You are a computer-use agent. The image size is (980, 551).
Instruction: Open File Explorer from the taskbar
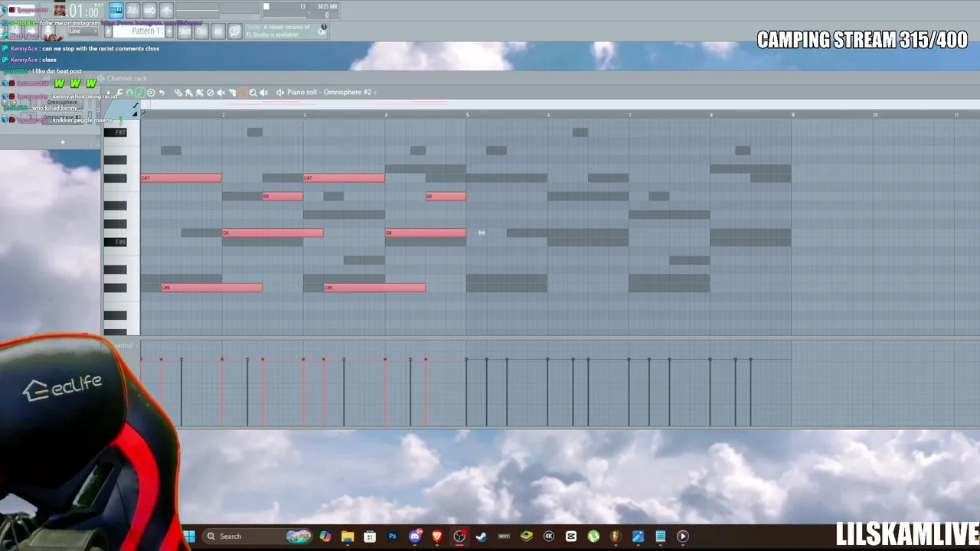pyautogui.click(x=348, y=536)
